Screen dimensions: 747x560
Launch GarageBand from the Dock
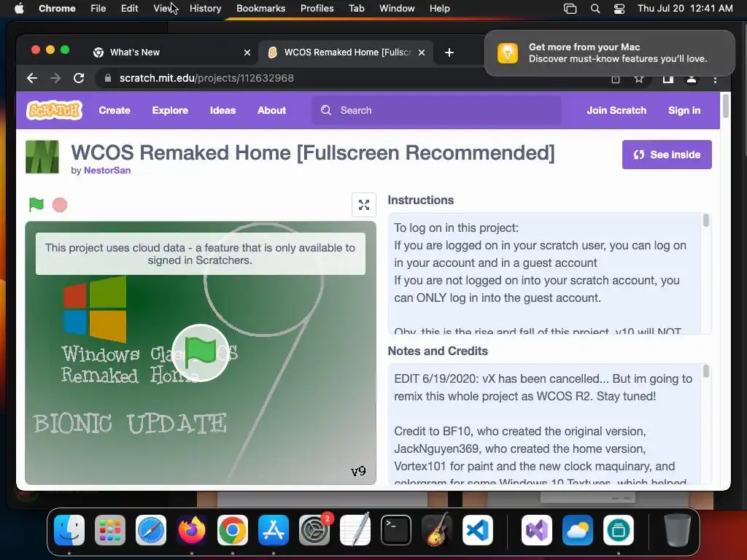point(437,529)
